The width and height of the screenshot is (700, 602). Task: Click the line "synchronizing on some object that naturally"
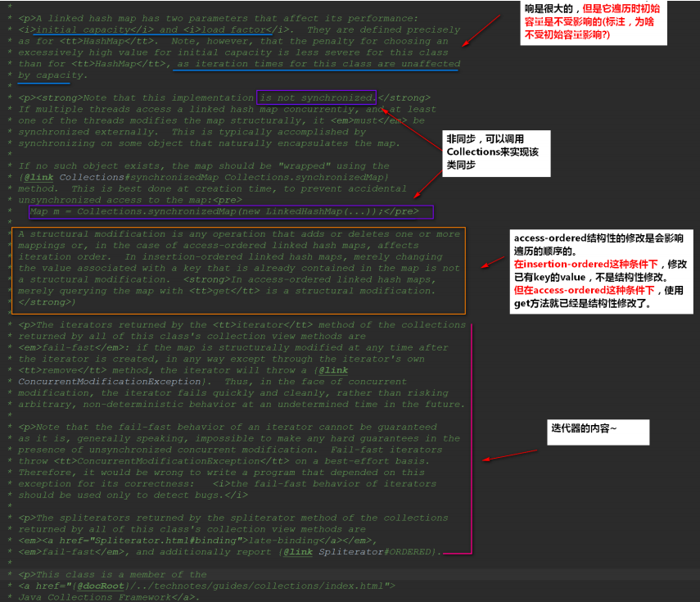click(x=209, y=143)
